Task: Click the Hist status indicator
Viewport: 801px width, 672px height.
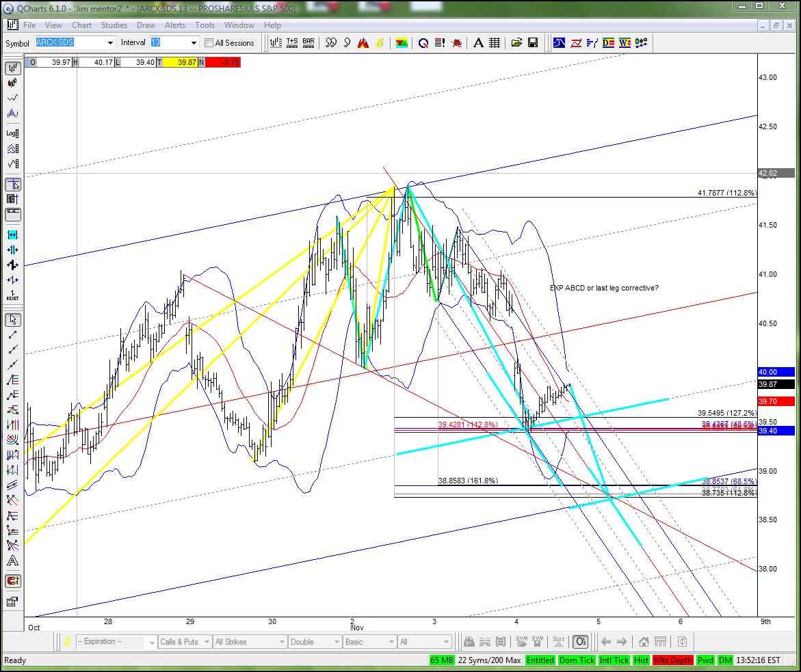Action: [641, 660]
